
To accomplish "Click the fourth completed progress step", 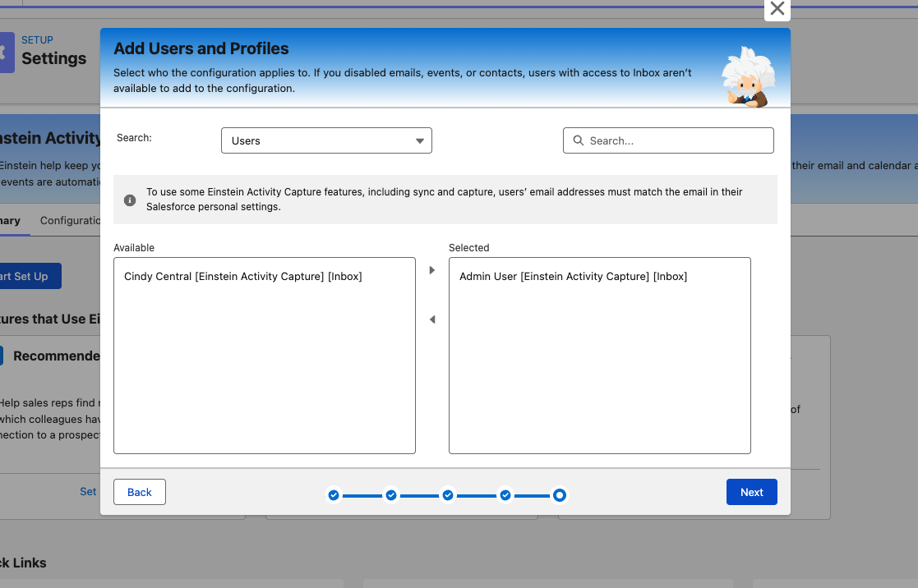I will point(505,495).
